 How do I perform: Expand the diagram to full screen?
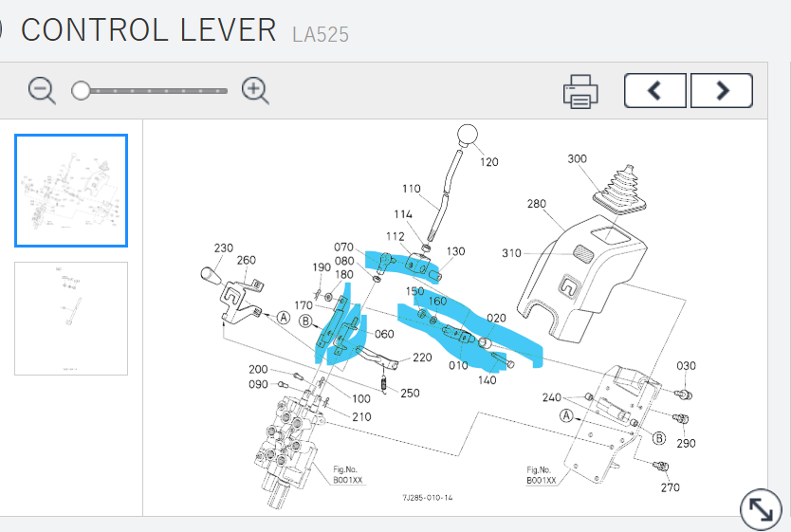click(x=760, y=509)
